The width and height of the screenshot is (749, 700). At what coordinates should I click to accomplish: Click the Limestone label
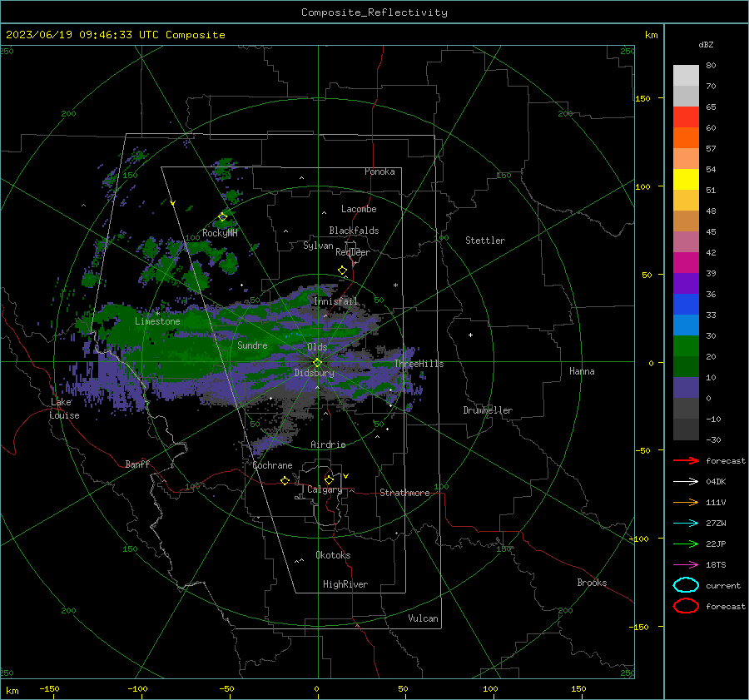coord(157,321)
